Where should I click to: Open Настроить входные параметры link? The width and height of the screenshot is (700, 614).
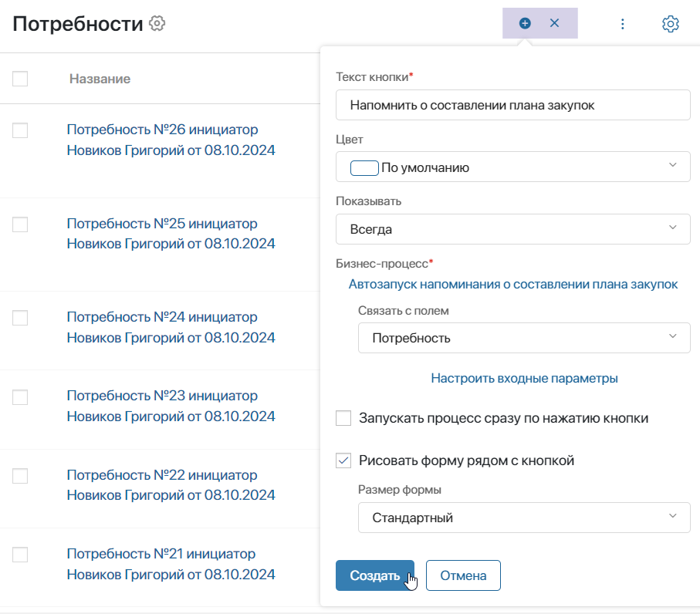[x=524, y=379]
